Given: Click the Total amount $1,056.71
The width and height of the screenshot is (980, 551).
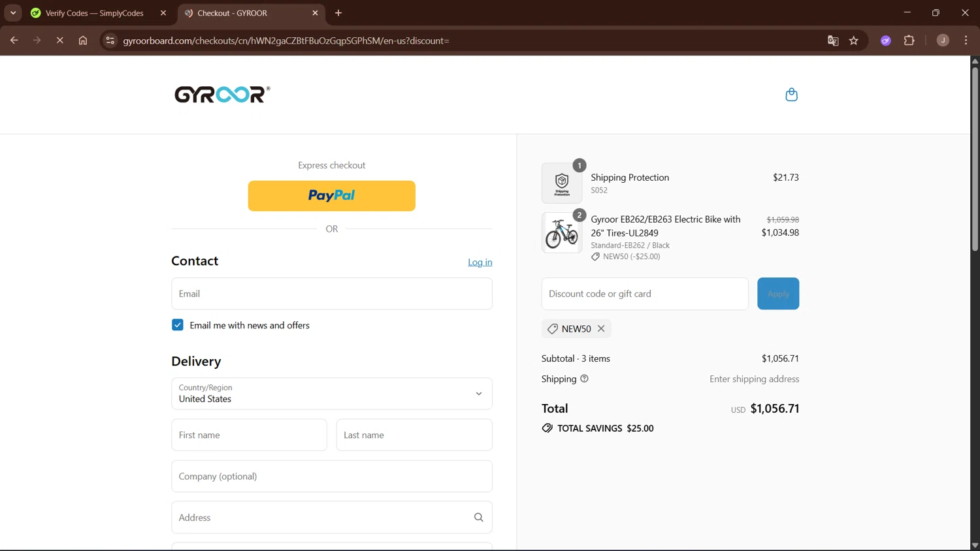Looking at the screenshot, I should 775,409.
